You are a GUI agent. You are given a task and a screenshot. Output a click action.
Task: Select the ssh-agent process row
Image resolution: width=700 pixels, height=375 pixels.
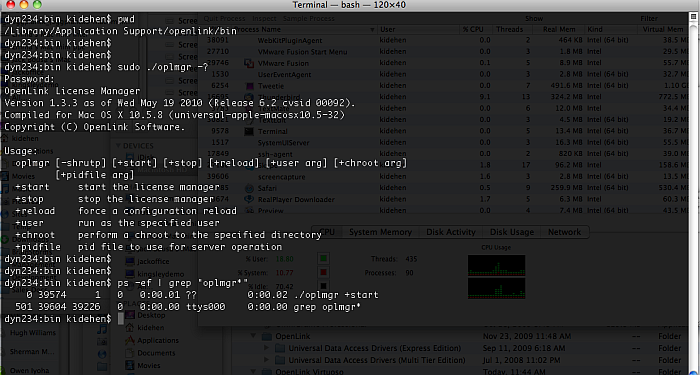tap(442, 154)
